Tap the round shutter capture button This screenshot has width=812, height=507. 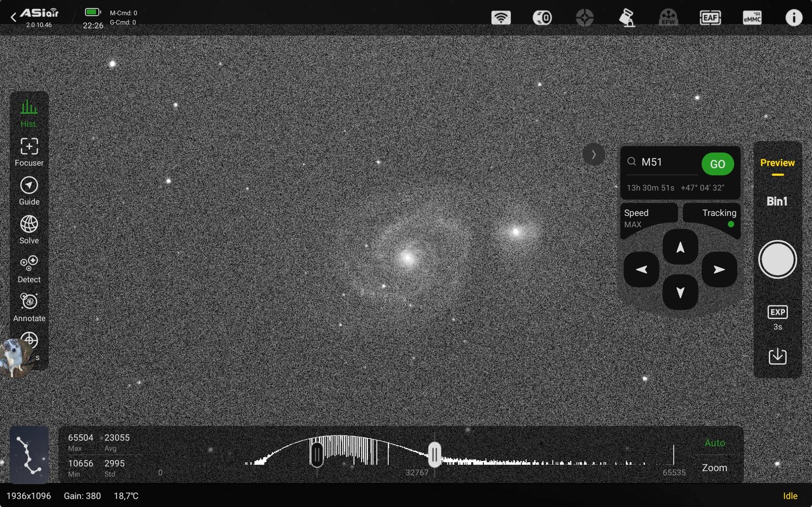[777, 259]
